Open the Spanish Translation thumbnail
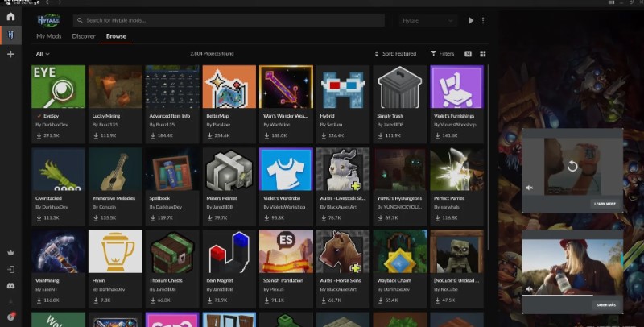The height and width of the screenshot is (327, 644). [x=286, y=251]
